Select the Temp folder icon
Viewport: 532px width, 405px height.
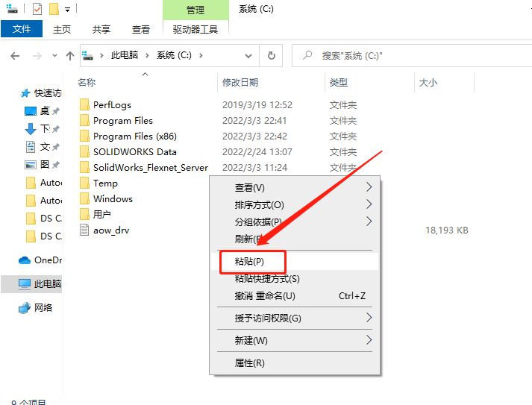tap(84, 183)
